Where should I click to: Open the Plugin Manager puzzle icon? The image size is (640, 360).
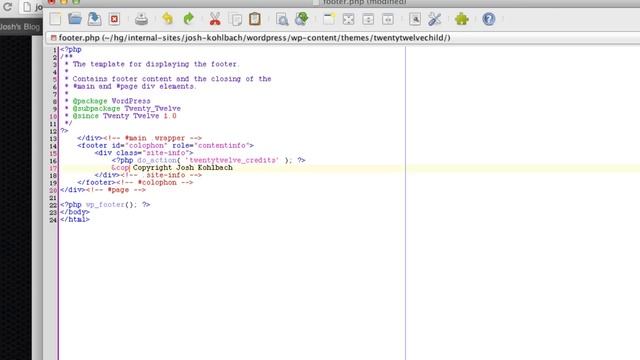(462, 19)
